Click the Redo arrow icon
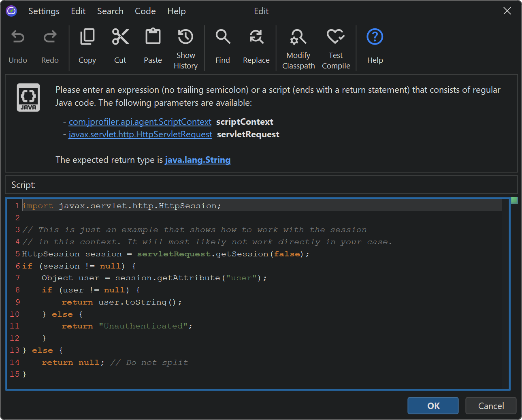The width and height of the screenshot is (522, 420). click(50, 38)
